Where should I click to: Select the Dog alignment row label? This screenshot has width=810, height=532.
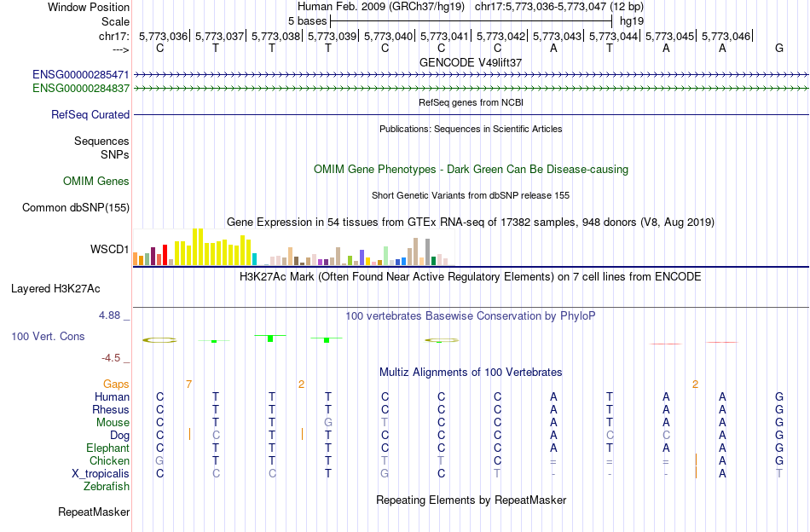click(119, 436)
